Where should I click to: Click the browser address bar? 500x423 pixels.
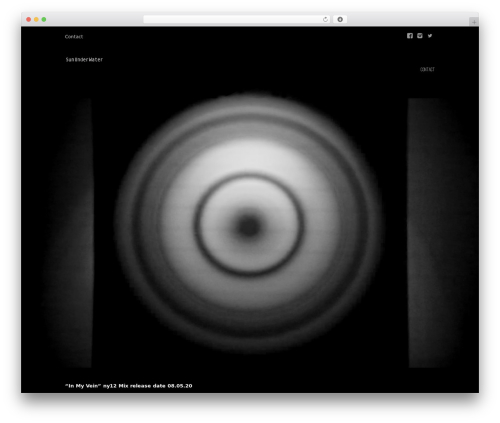[x=237, y=19]
